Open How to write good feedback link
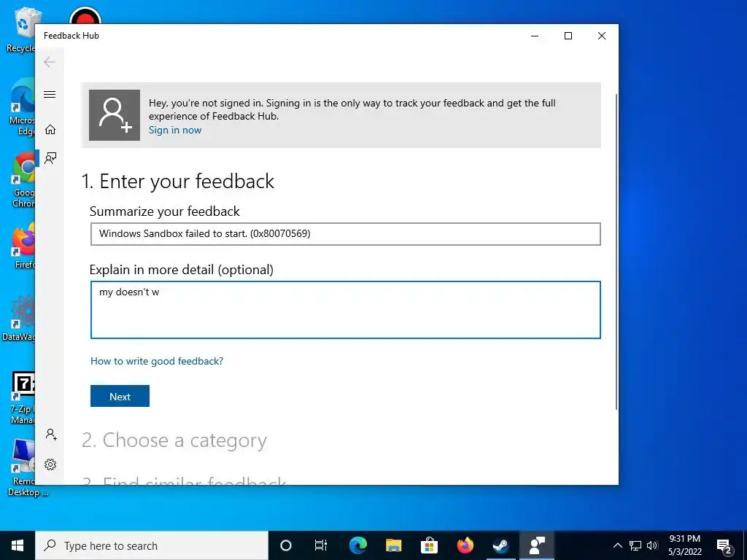The image size is (747, 560). [x=157, y=361]
